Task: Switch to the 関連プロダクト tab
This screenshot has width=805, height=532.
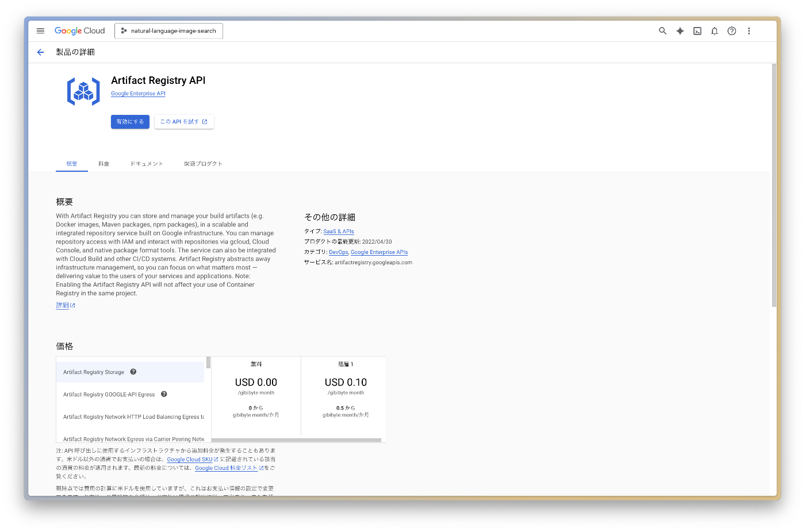Action: pos(203,164)
